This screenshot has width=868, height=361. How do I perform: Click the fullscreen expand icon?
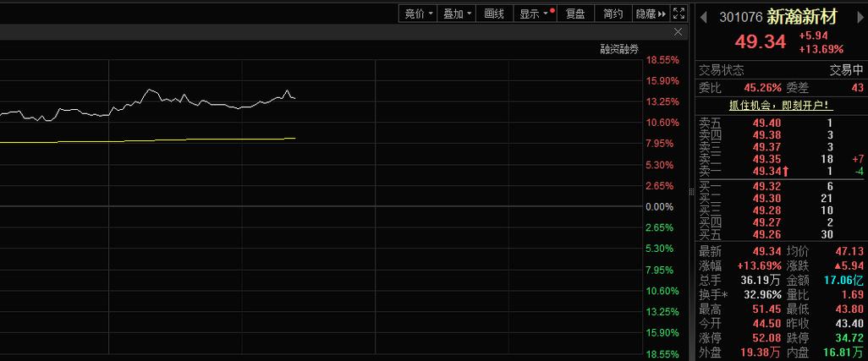[678, 14]
